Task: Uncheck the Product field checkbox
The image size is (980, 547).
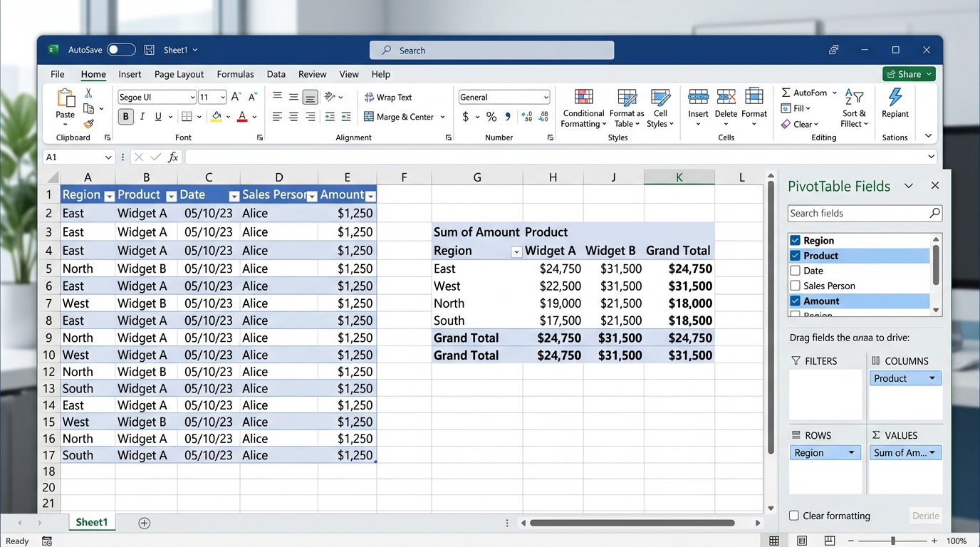Action: (796, 256)
